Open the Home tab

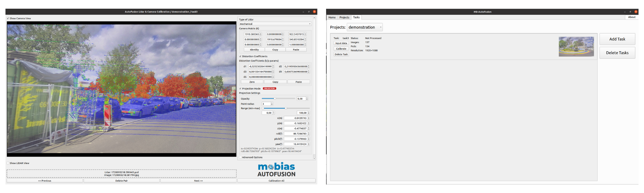pyautogui.click(x=332, y=17)
